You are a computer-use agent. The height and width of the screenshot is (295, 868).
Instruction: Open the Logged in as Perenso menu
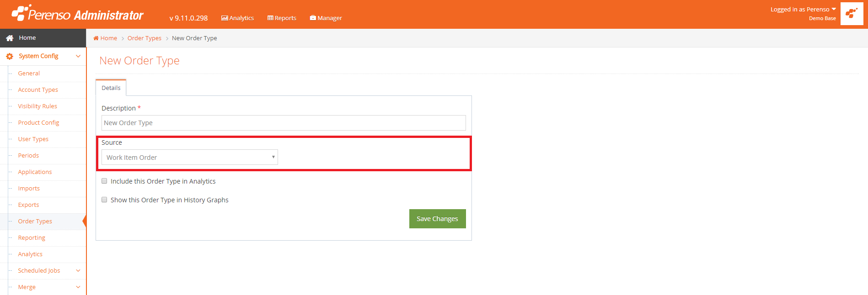tap(803, 9)
